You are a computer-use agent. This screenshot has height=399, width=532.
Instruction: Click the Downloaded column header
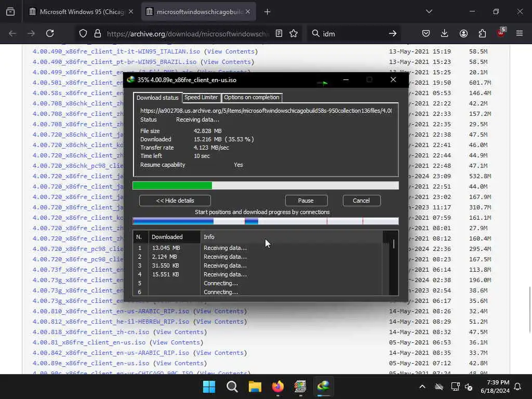(175, 237)
